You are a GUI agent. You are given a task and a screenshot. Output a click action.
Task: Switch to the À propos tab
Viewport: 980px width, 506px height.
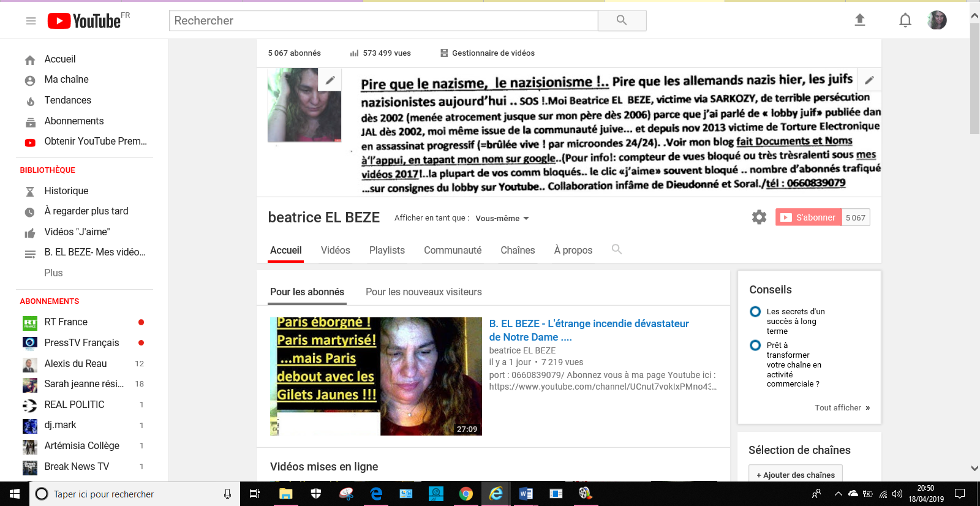point(573,250)
